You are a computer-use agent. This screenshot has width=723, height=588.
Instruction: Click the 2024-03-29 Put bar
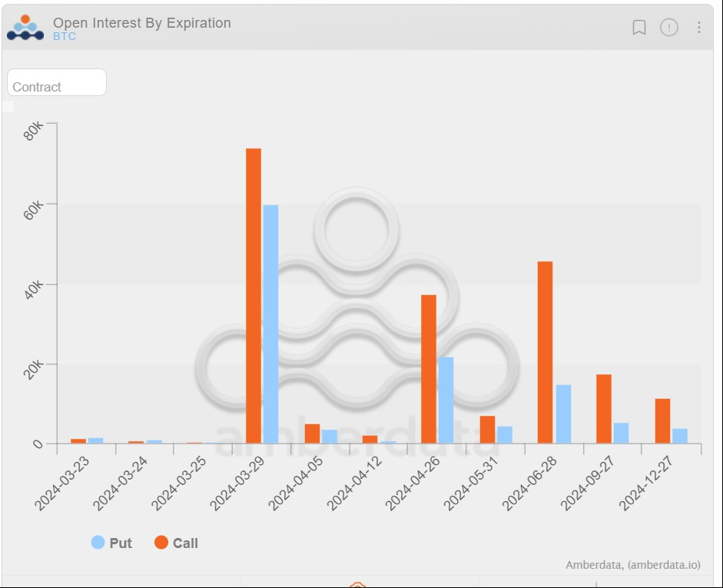point(270,324)
